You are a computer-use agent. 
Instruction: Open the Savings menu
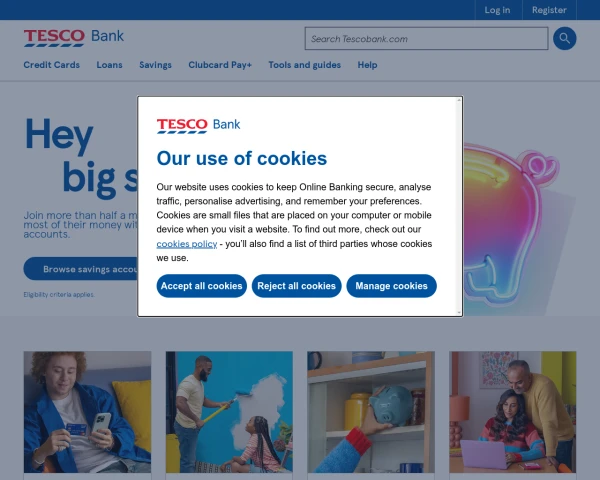click(155, 65)
